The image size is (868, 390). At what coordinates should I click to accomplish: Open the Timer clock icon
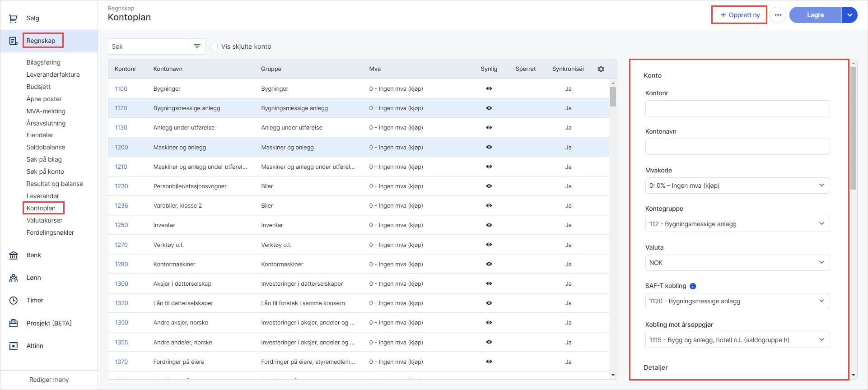tap(14, 301)
